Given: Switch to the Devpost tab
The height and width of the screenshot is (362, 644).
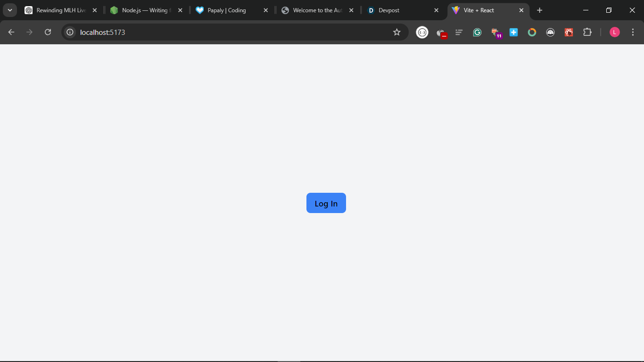Looking at the screenshot, I should pyautogui.click(x=403, y=10).
